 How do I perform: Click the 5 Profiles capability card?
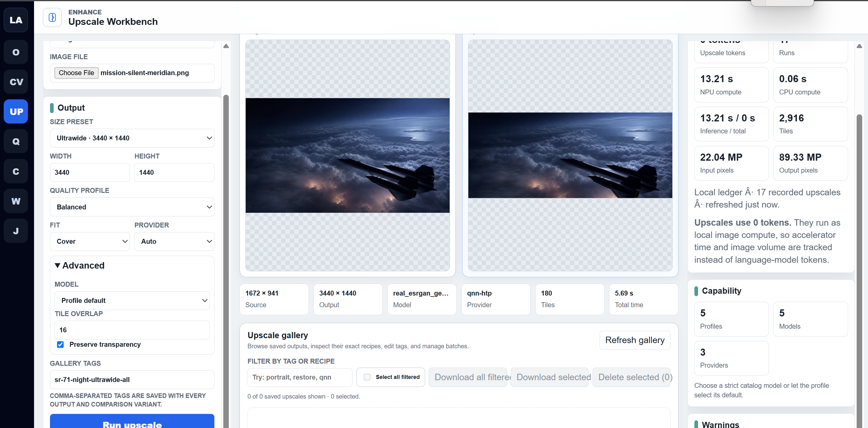[x=732, y=319]
